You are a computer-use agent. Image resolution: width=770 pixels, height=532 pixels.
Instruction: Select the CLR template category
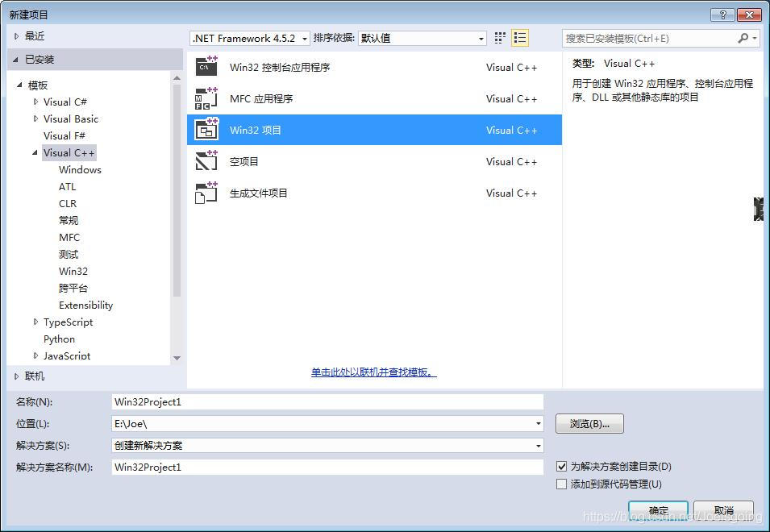[x=68, y=204]
